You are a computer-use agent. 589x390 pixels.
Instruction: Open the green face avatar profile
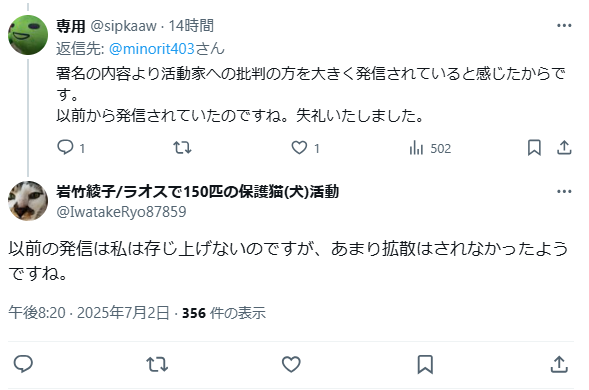28,35
